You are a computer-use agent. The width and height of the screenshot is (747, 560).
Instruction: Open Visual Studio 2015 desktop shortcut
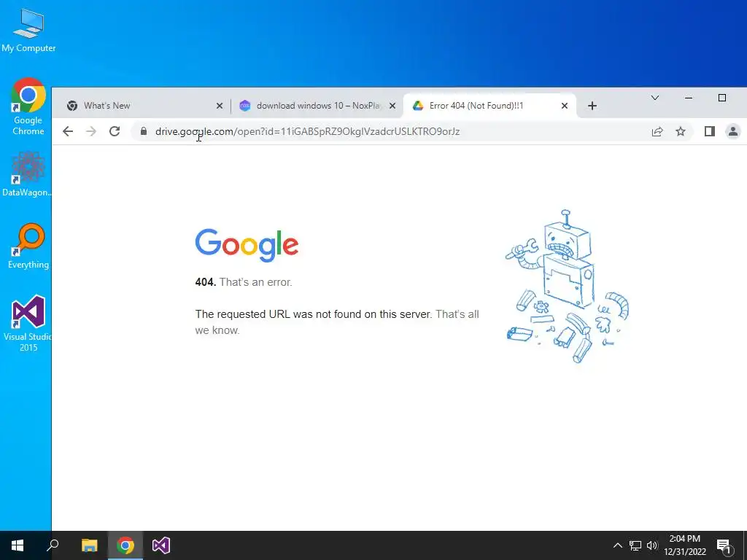[28, 323]
